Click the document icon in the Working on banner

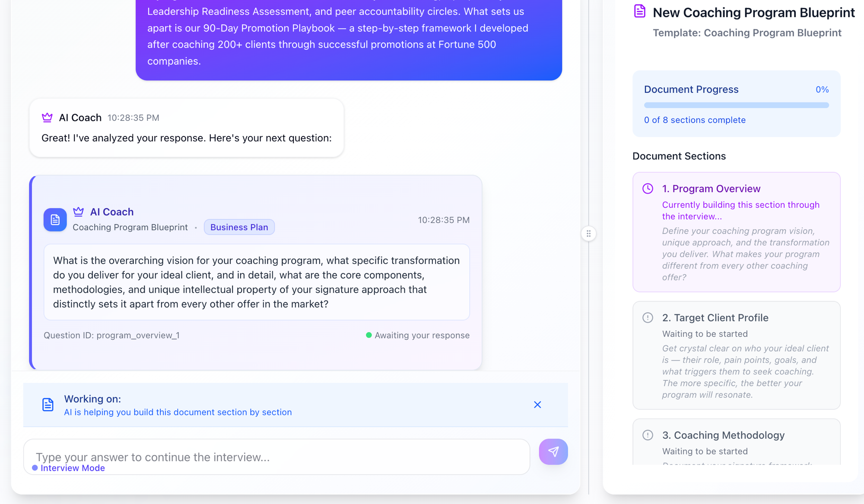48,405
